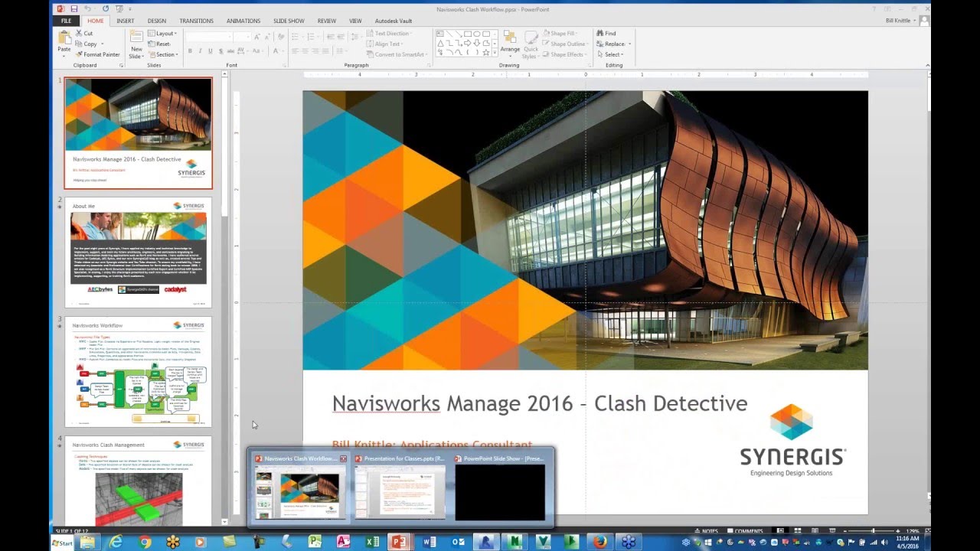Select slide 2 About Me thumbnail
The height and width of the screenshot is (551, 980).
click(x=138, y=253)
